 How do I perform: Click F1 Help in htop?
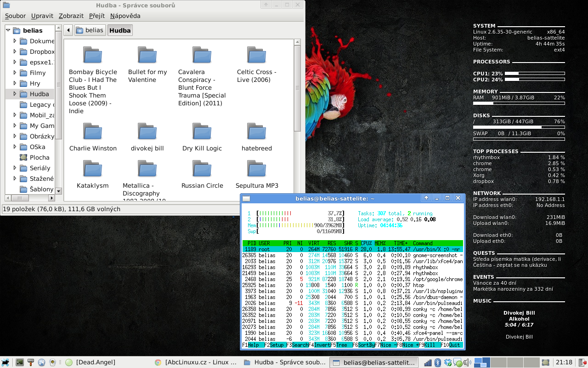[x=253, y=345]
